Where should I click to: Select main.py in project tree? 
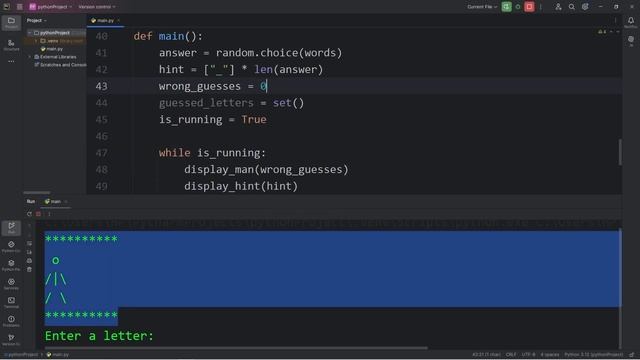[51, 49]
